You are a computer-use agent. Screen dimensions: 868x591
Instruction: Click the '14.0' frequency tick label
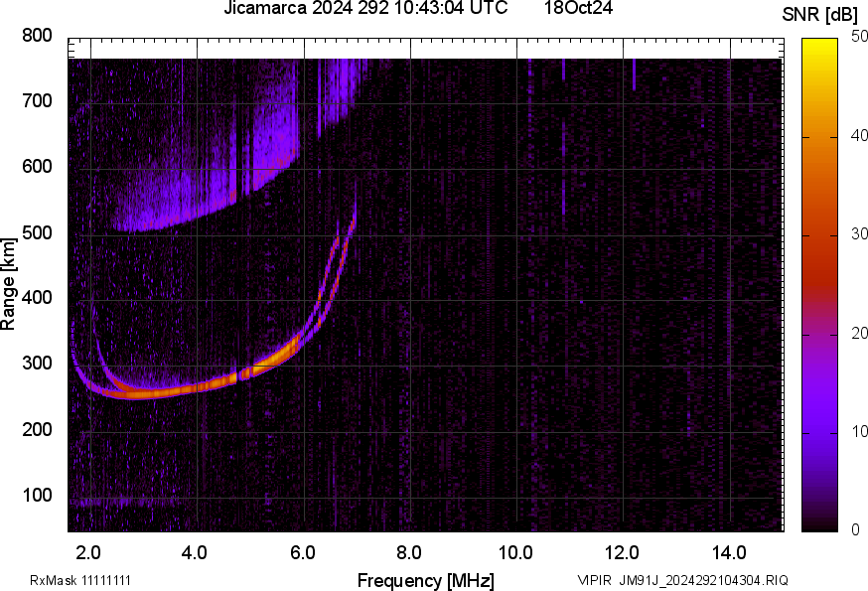[729, 553]
